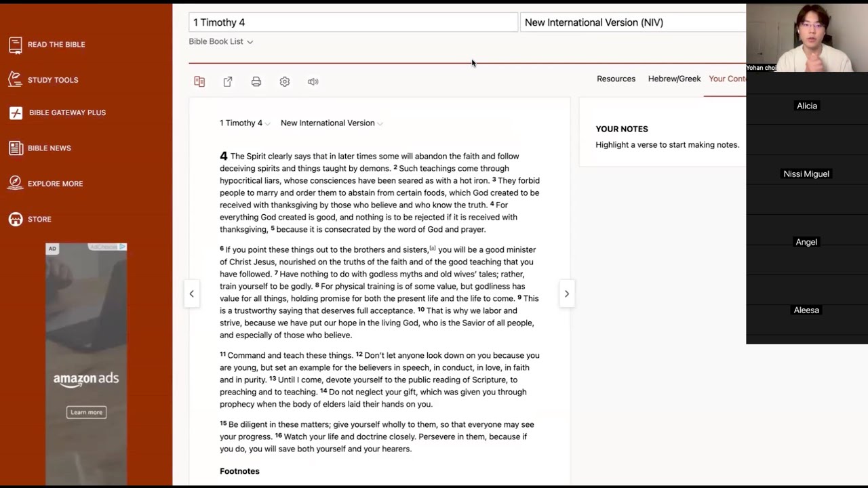The image size is (868, 488).
Task: Switch to the Resources tab
Action: 616,79
